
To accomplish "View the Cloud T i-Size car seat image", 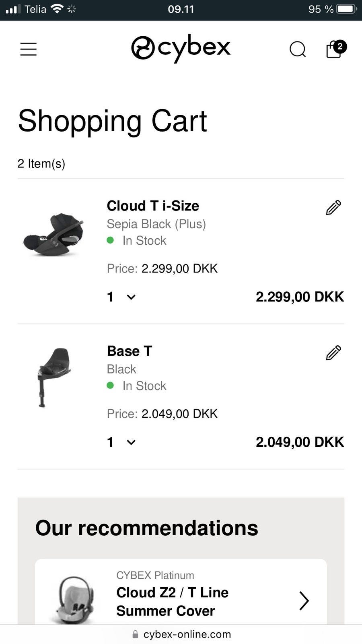I will coord(54,234).
